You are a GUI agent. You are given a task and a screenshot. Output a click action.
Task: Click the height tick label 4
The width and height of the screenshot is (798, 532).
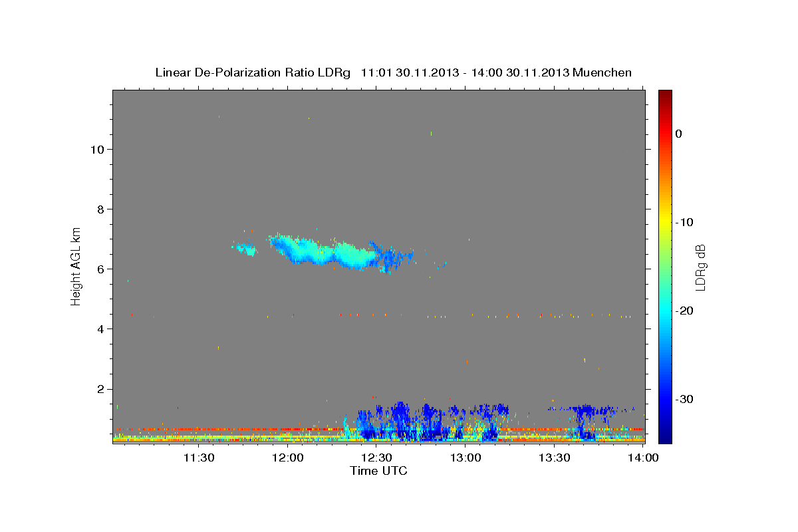tap(100, 329)
